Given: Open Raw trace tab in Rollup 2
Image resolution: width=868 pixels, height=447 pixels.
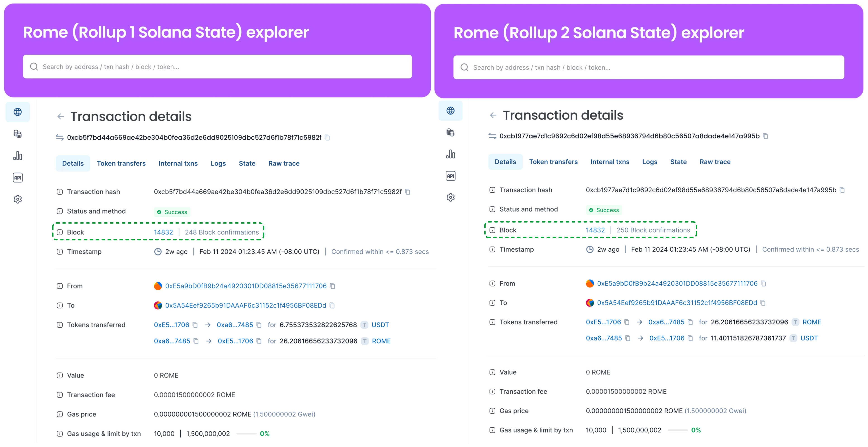Looking at the screenshot, I should point(715,162).
